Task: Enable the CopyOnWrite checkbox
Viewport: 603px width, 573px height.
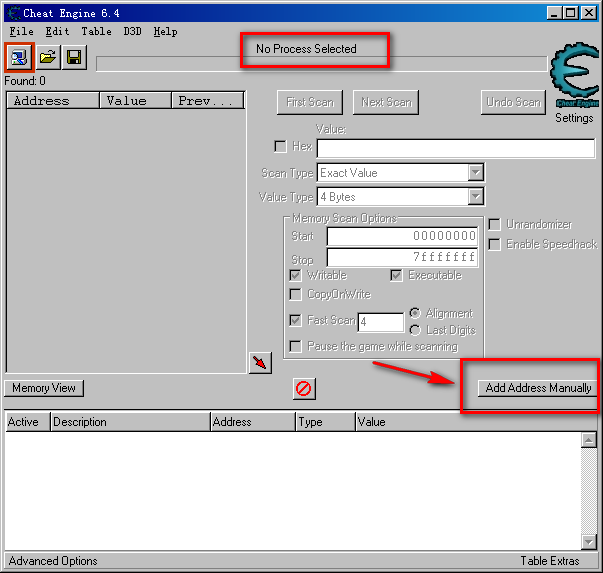Action: point(295,295)
